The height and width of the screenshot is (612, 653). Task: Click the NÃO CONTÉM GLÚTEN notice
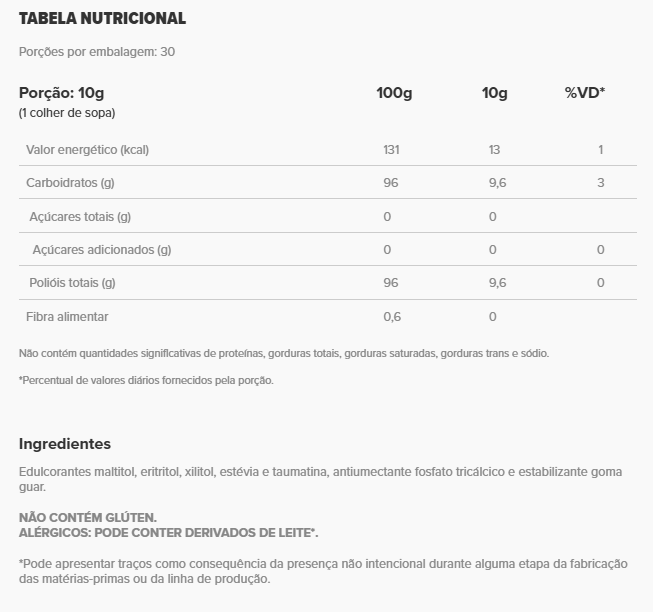[x=88, y=517]
